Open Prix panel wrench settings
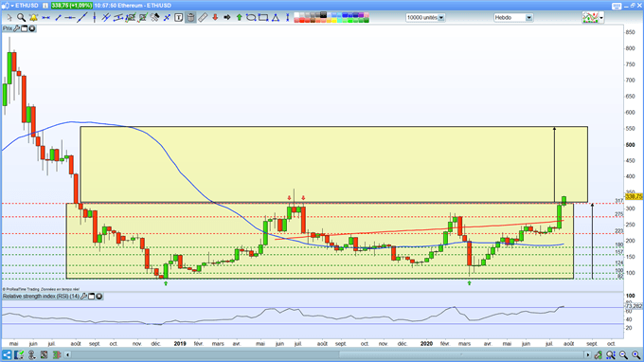Image resolution: width=644 pixels, height=362 pixels. tap(16, 28)
